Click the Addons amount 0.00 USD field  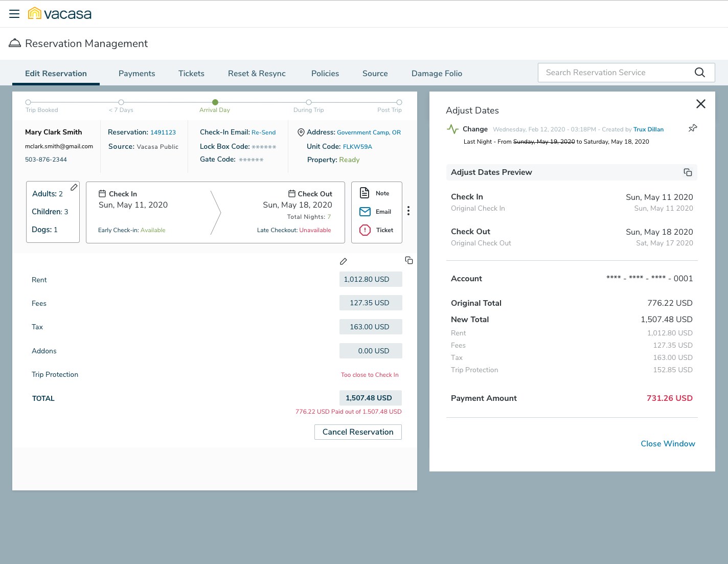[x=371, y=351]
